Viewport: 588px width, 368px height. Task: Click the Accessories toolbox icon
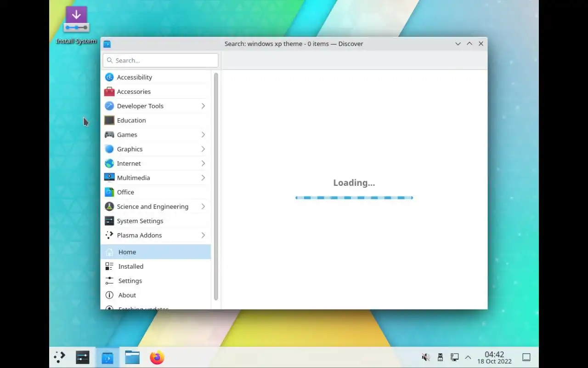tap(109, 92)
